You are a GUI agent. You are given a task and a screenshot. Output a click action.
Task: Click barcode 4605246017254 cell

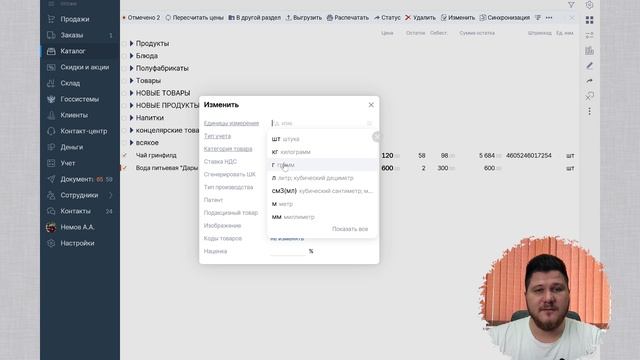click(529, 156)
